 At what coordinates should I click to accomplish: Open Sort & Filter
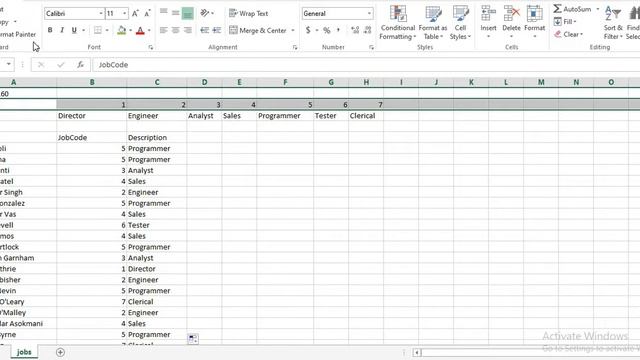(x=613, y=22)
